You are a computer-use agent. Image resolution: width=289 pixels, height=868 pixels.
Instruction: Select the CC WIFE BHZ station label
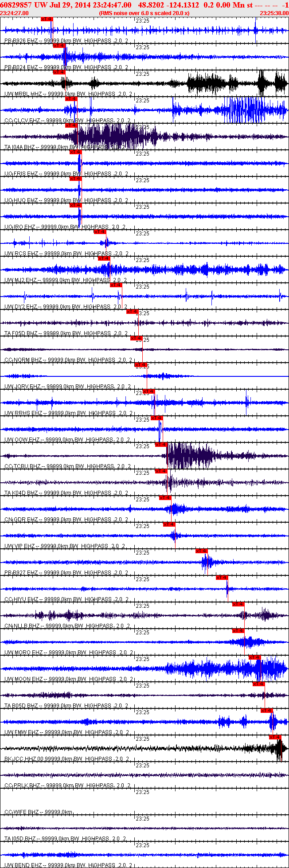38,812
